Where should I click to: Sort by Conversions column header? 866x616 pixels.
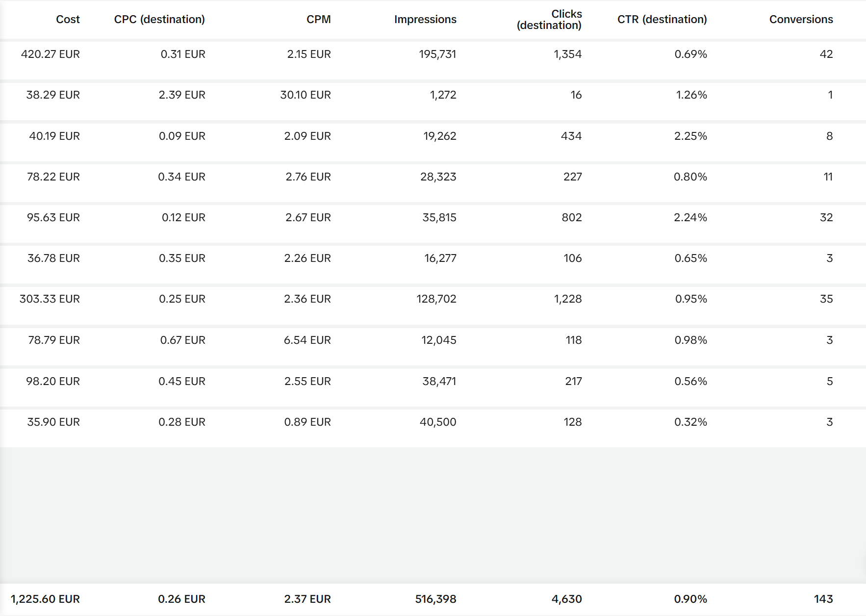[801, 20]
